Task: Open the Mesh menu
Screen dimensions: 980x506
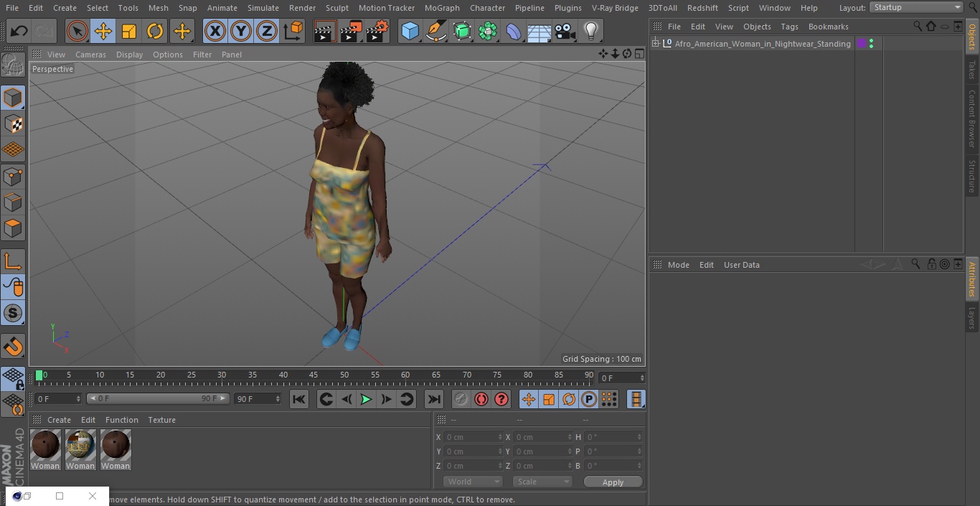Action: (x=158, y=8)
